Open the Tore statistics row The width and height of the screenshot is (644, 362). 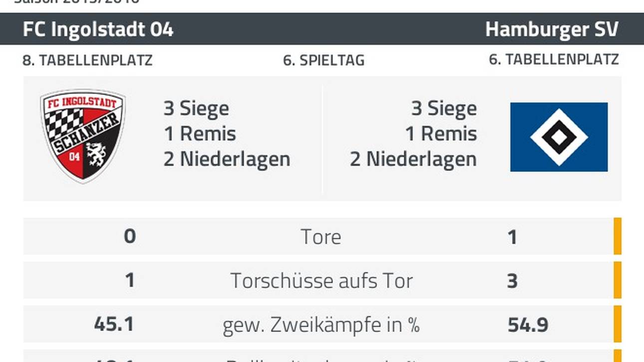tap(318, 236)
